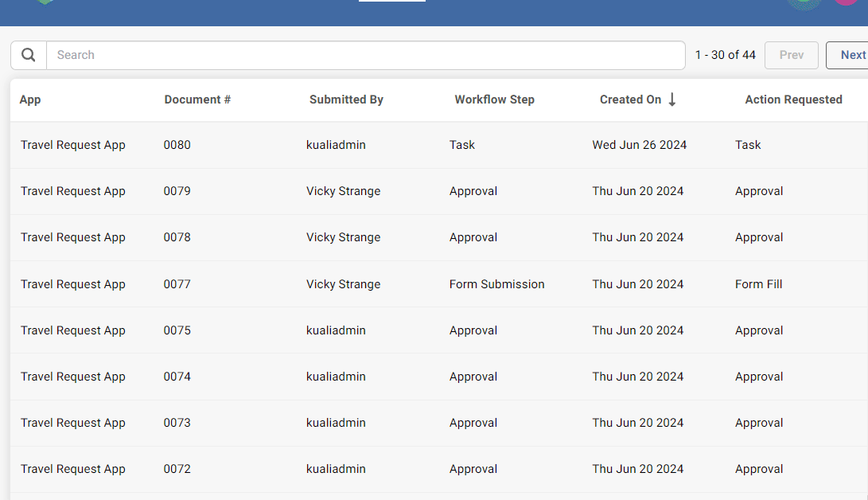The width and height of the screenshot is (868, 500).
Task: Click the magnifying glass search icon
Action: click(29, 55)
